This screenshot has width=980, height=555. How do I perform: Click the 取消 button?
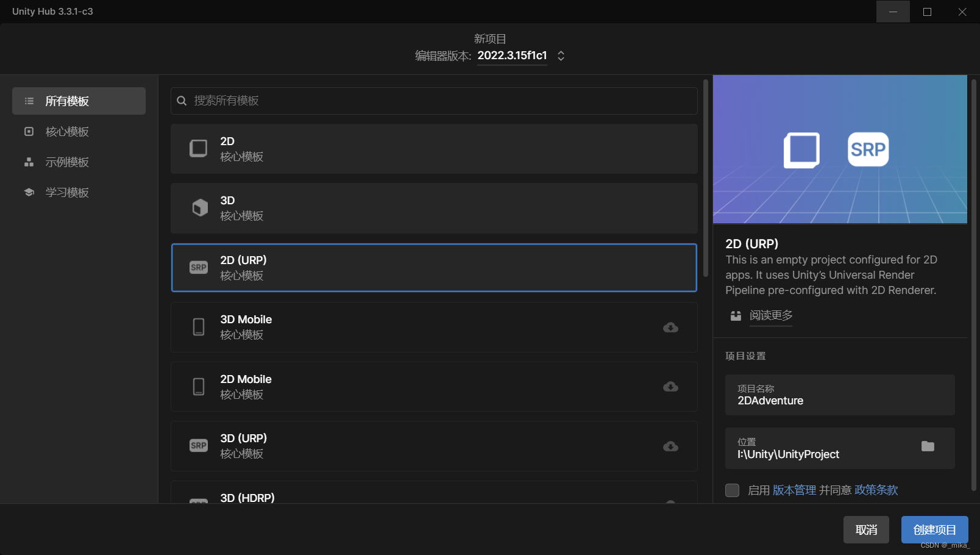866,529
